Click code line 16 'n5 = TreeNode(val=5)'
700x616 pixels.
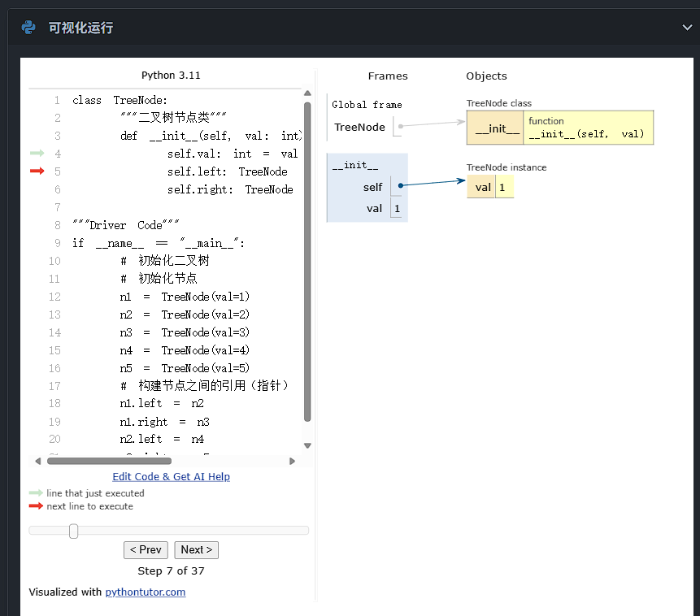click(x=185, y=368)
